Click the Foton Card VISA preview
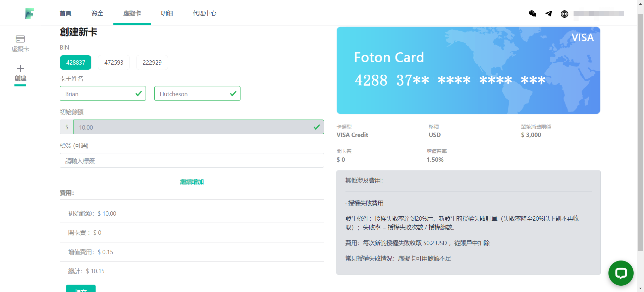 click(x=468, y=70)
